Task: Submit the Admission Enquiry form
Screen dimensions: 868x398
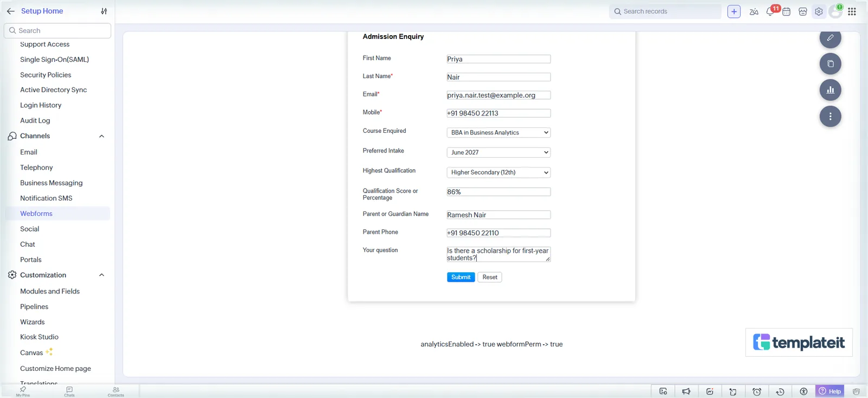Action: (x=461, y=277)
